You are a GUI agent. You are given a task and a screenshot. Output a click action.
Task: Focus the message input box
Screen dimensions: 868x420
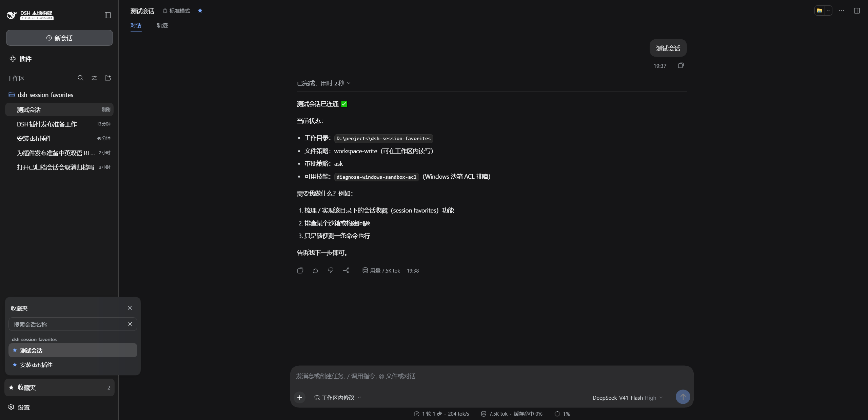(492, 376)
